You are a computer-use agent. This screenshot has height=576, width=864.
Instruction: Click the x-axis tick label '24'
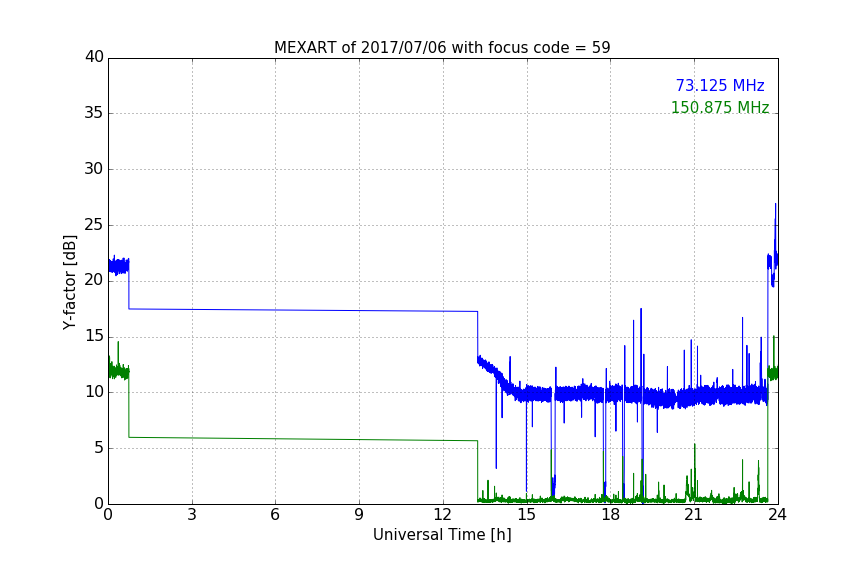[x=777, y=515]
